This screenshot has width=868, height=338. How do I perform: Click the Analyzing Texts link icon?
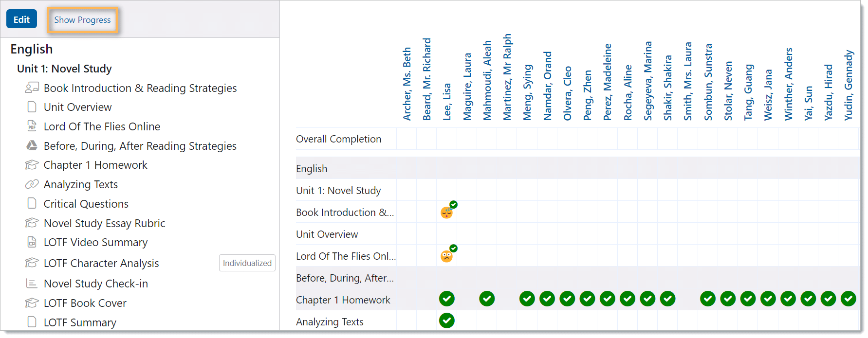coord(32,184)
